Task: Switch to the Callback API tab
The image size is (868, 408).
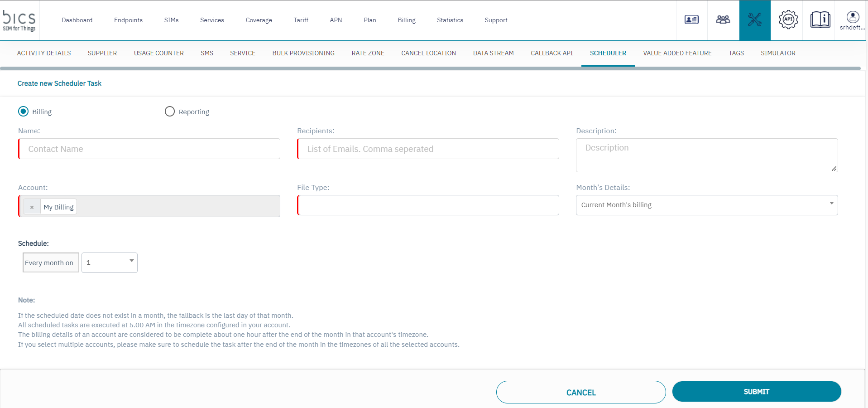Action: click(551, 53)
